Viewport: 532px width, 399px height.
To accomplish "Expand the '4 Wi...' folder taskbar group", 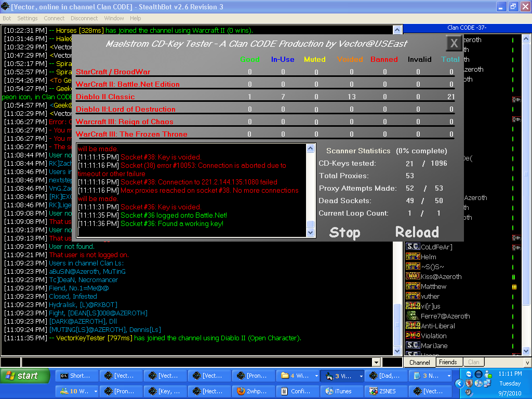I will (x=316, y=376).
